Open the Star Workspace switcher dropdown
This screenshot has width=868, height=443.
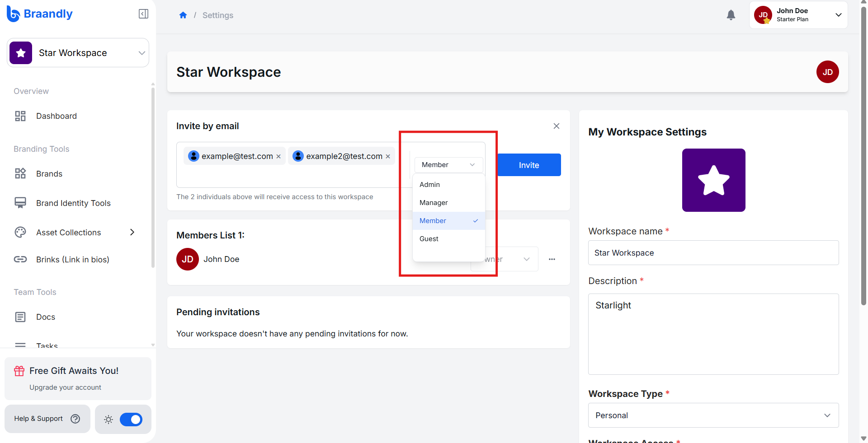pyautogui.click(x=78, y=53)
